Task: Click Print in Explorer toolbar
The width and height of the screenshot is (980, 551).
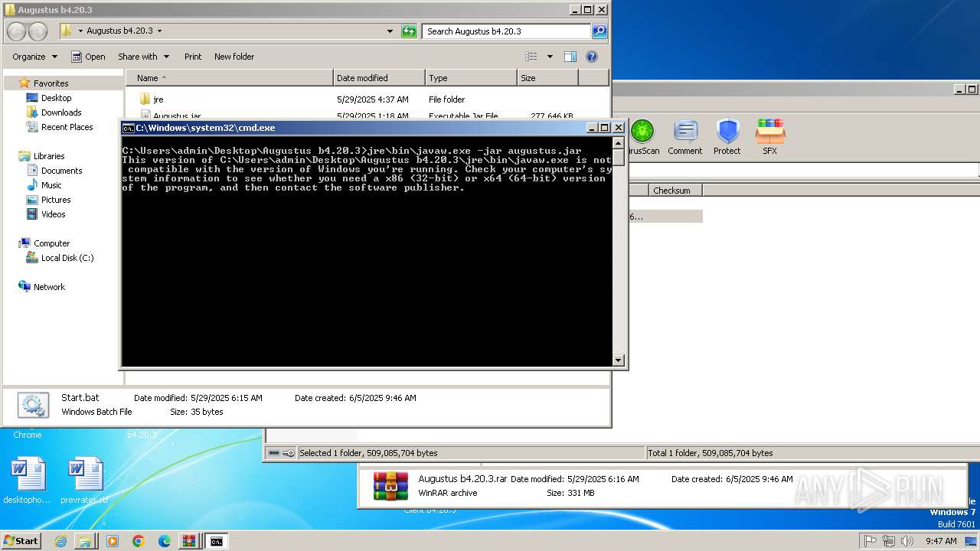Action: pos(193,57)
